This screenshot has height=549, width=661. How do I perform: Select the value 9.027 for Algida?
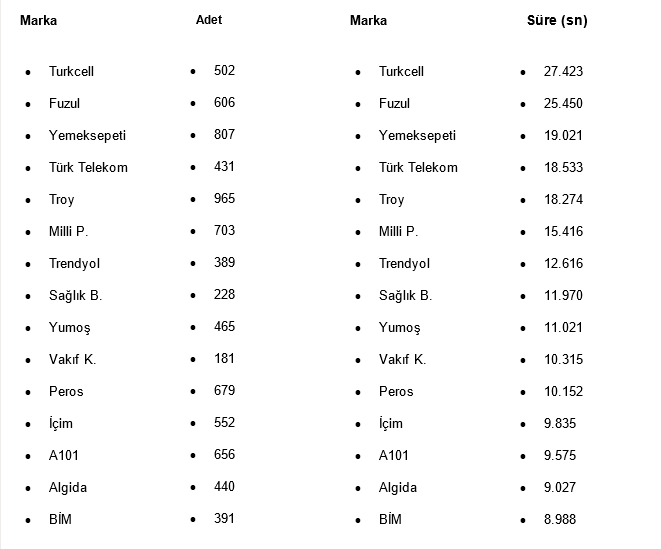click(560, 488)
